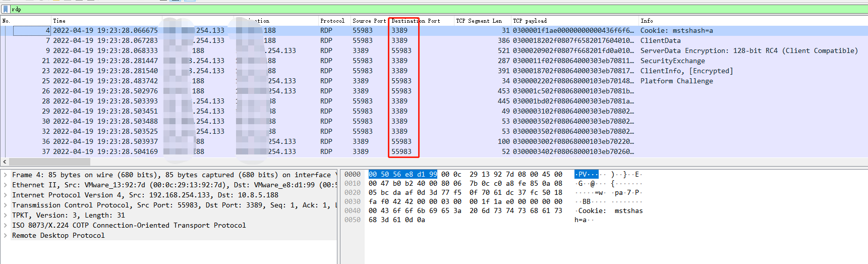The image size is (868, 264).
Task: Expand the TPKT, Version 3 entry
Action: tap(5, 216)
